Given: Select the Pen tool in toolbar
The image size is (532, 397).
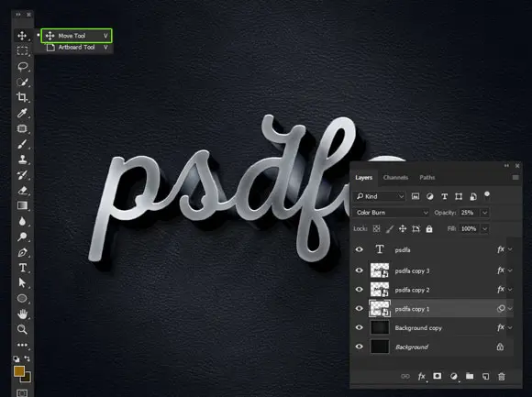Looking at the screenshot, I should tap(22, 252).
